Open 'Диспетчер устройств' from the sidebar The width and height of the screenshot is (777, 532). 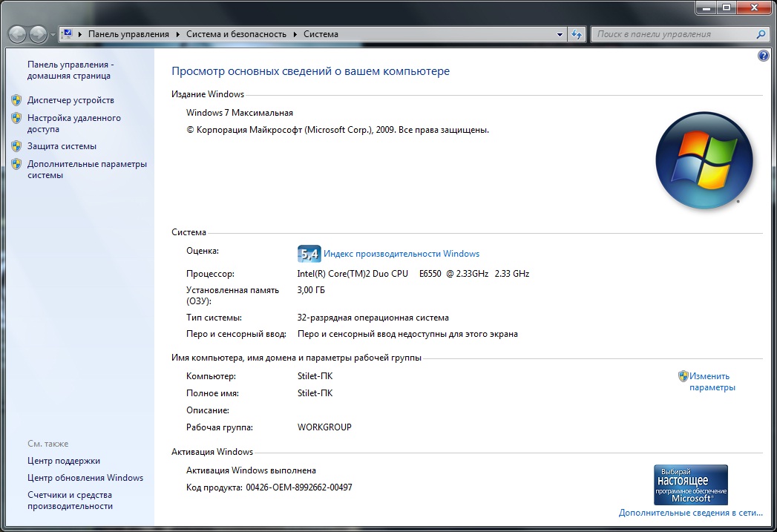(71, 100)
